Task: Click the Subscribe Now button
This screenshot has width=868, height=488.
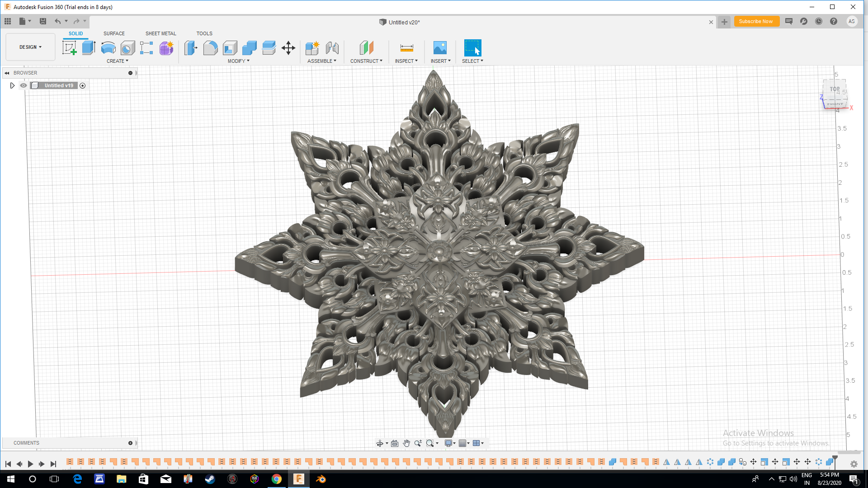Action: (756, 21)
